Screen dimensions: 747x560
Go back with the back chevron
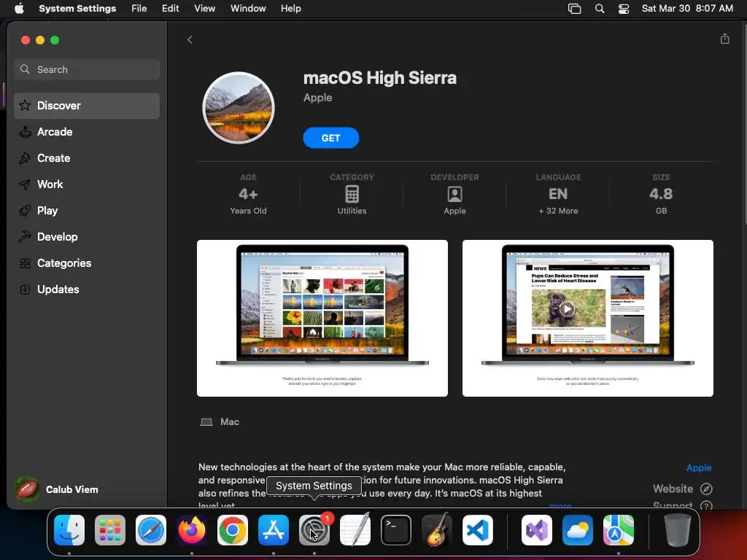(190, 40)
